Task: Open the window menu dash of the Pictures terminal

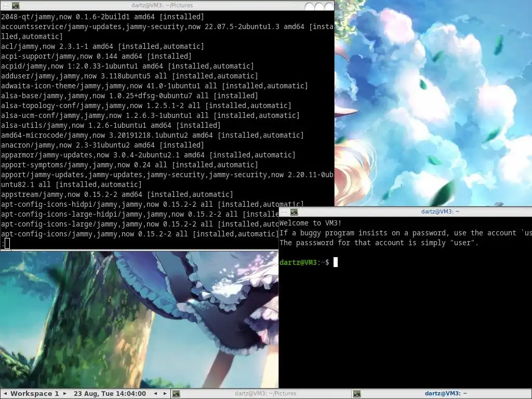Action: pyautogui.click(x=6, y=5)
